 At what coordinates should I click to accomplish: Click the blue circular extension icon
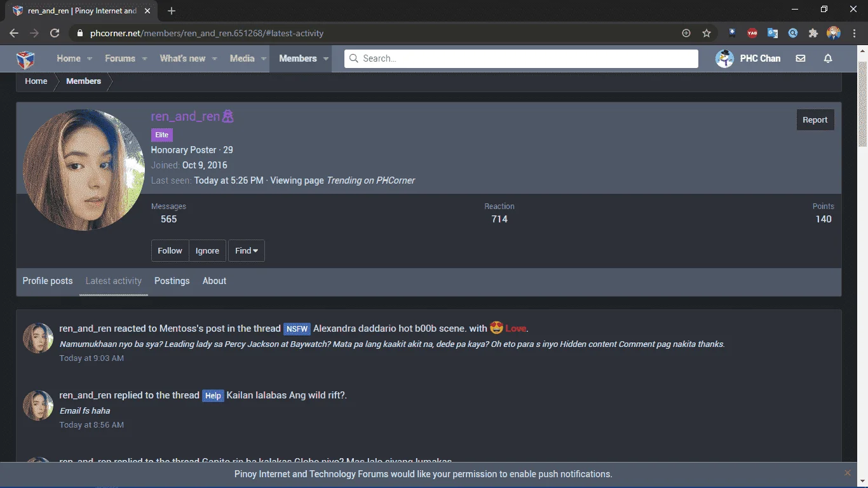coord(793,33)
